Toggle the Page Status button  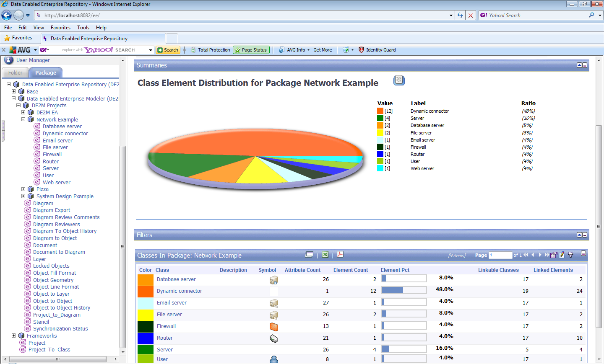click(251, 50)
